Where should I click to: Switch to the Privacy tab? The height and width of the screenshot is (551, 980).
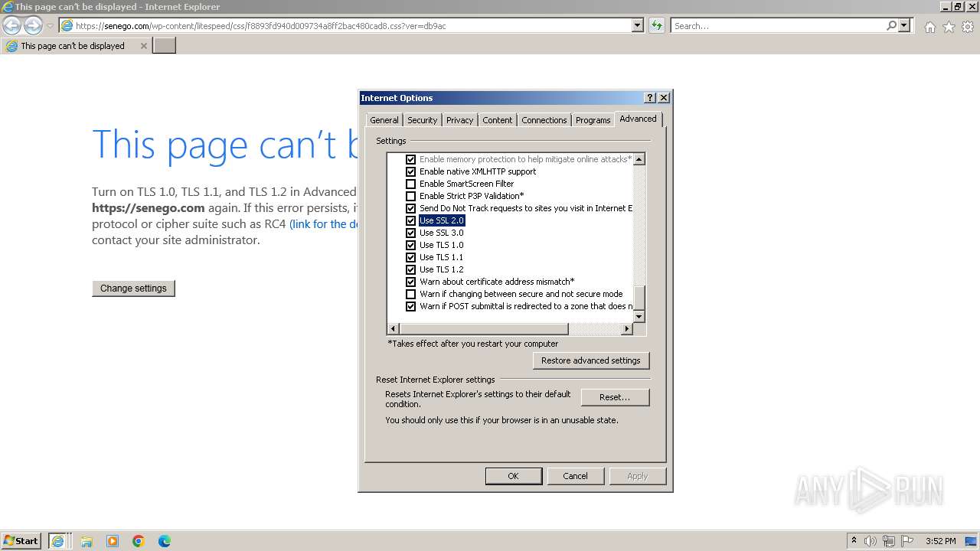459,120
